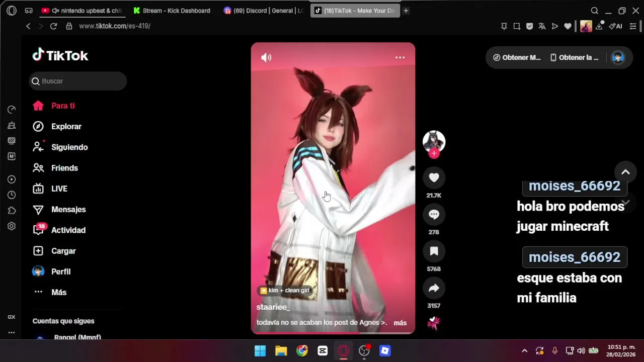Switch to the Discord General tab

[263, 11]
